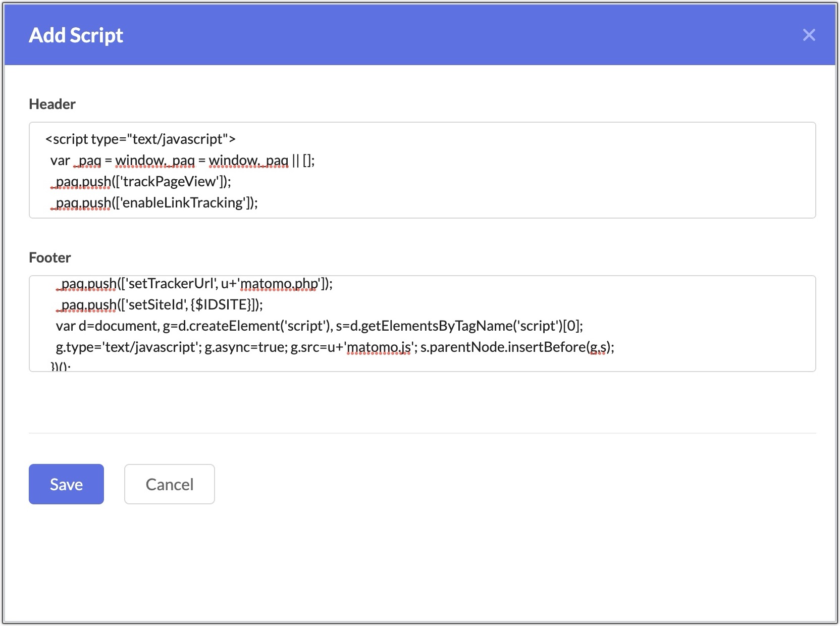Click the Save button
This screenshot has height=626, width=840.
(x=66, y=484)
